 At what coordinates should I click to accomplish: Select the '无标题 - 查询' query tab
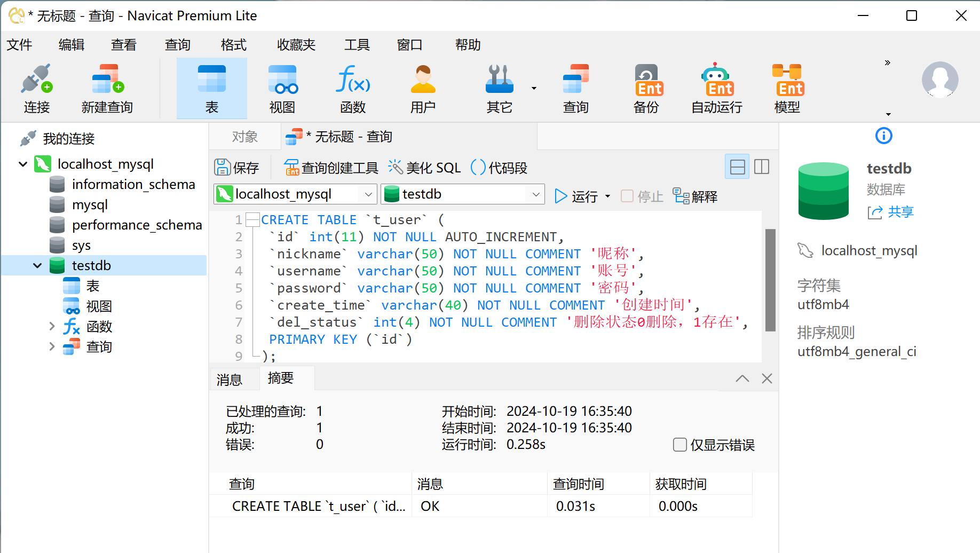409,137
